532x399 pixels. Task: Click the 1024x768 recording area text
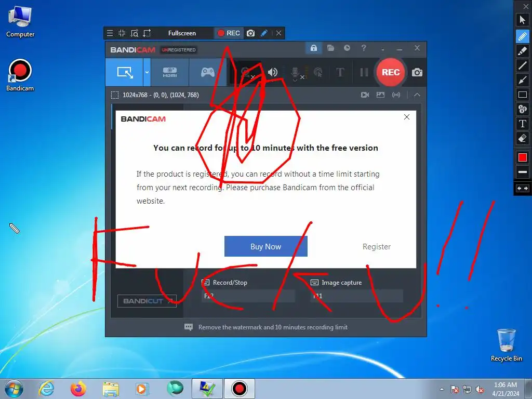[x=161, y=95]
